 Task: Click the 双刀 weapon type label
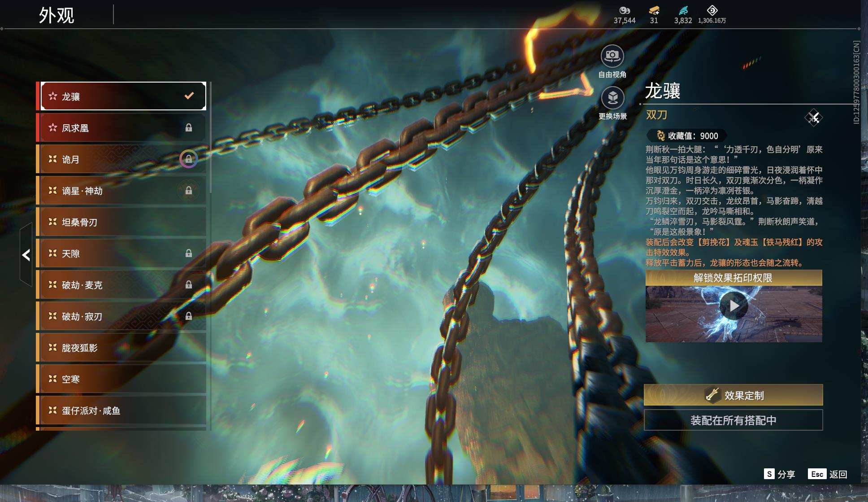click(x=656, y=115)
